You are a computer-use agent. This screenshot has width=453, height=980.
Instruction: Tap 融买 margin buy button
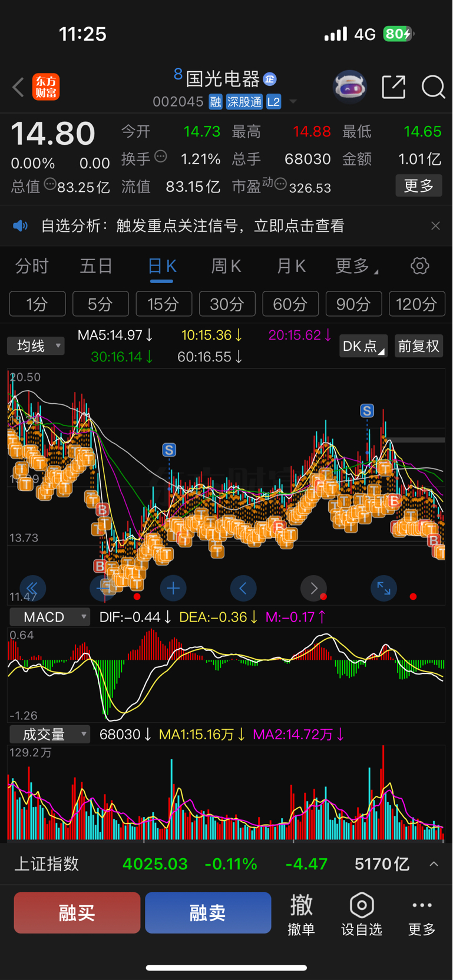tap(77, 913)
